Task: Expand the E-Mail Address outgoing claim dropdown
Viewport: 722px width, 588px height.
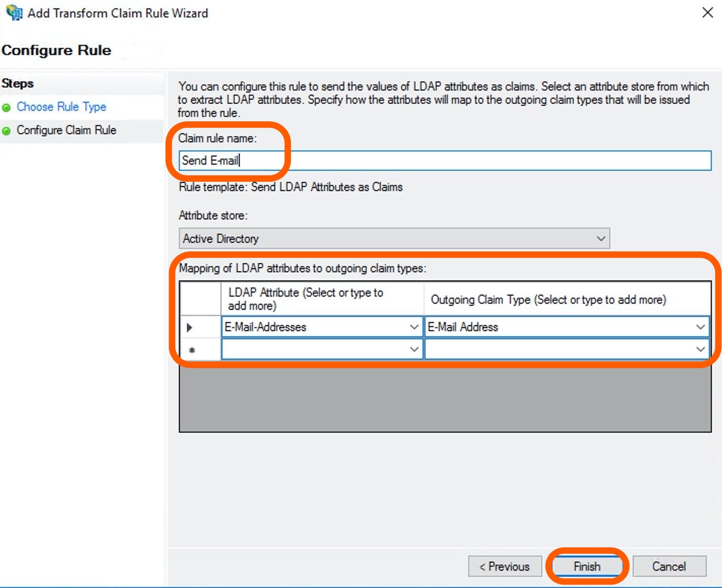Action: click(700, 328)
